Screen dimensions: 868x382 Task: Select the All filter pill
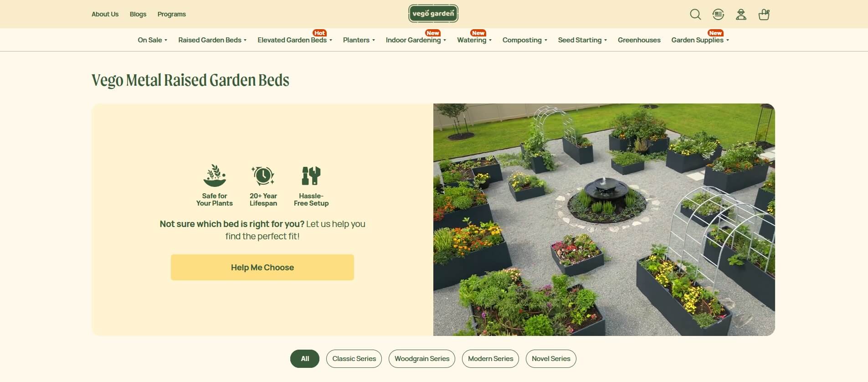click(x=305, y=359)
